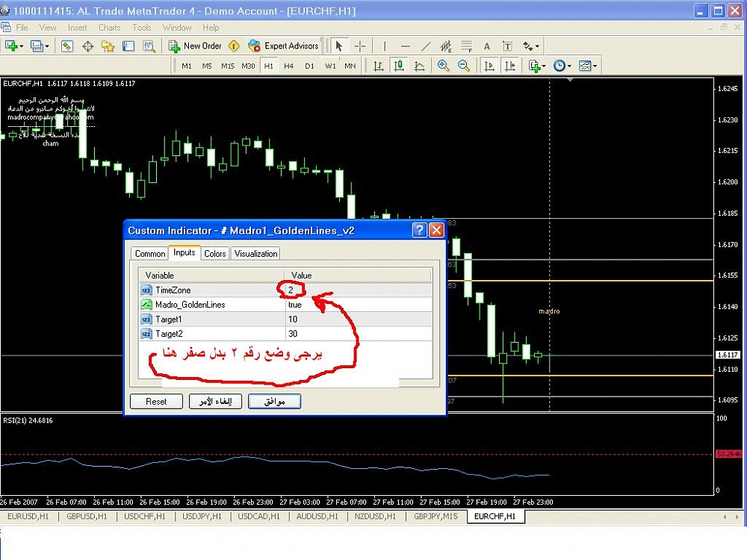The width and height of the screenshot is (747, 560).
Task: Select the crosshair tool
Action: (360, 46)
